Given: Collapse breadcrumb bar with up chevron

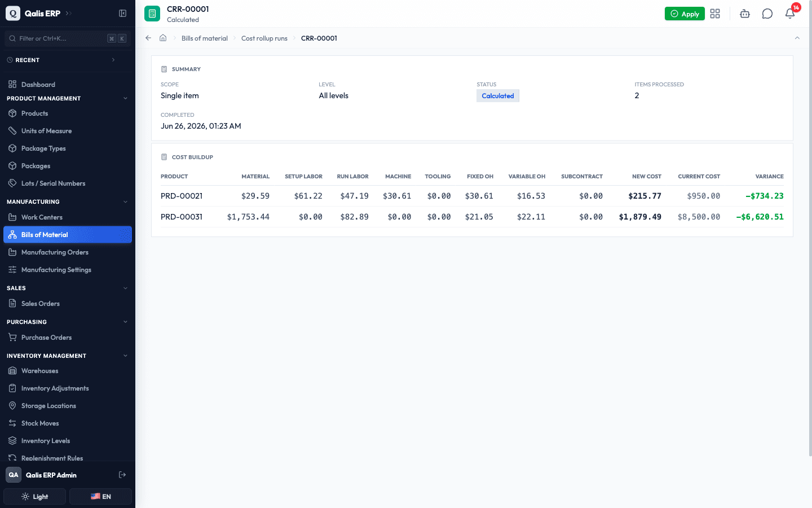Looking at the screenshot, I should pos(797,38).
